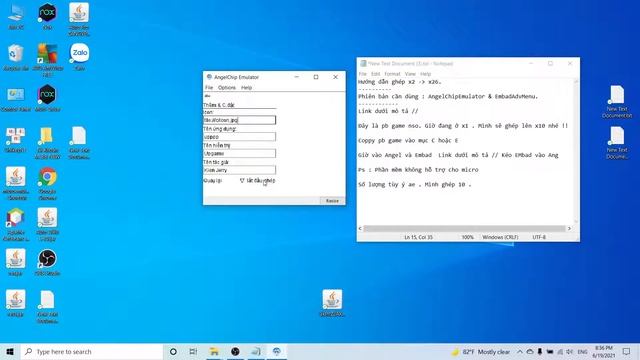Launch the Google Chrome desktop shortcut
The image size is (640, 360).
click(47, 184)
